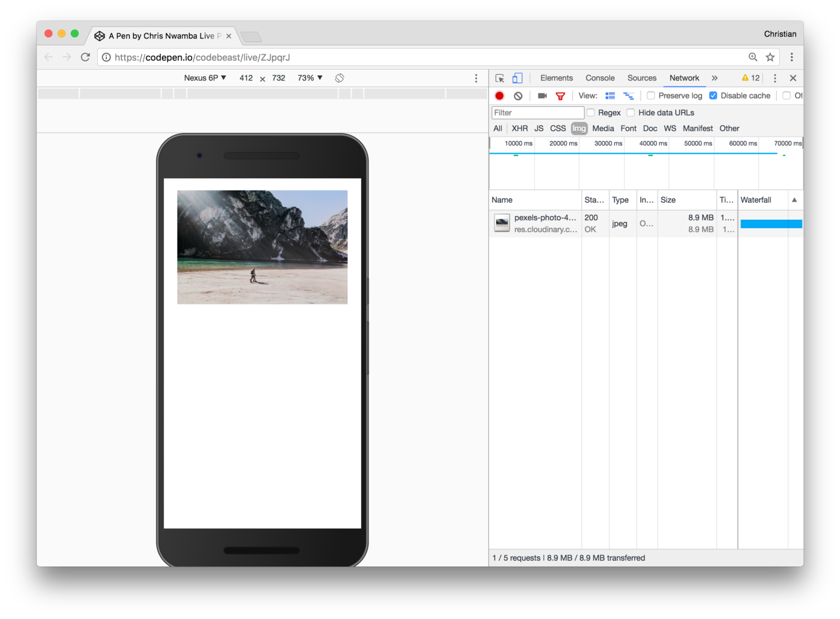Screen dimensions: 840x619
Task: Enable the Preserve log checkbox
Action: (x=650, y=95)
